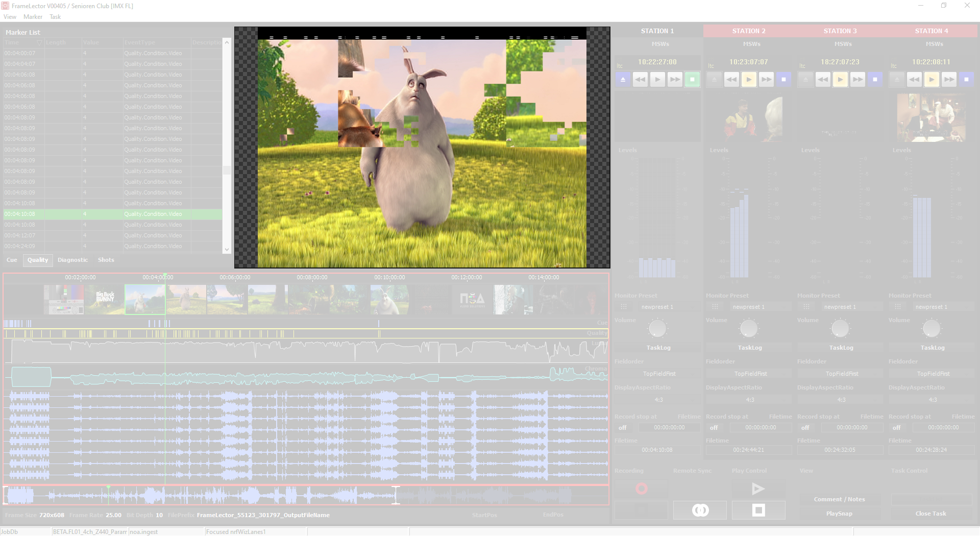
Task: Toggle Station 2 Record stop at off
Action: click(x=714, y=428)
